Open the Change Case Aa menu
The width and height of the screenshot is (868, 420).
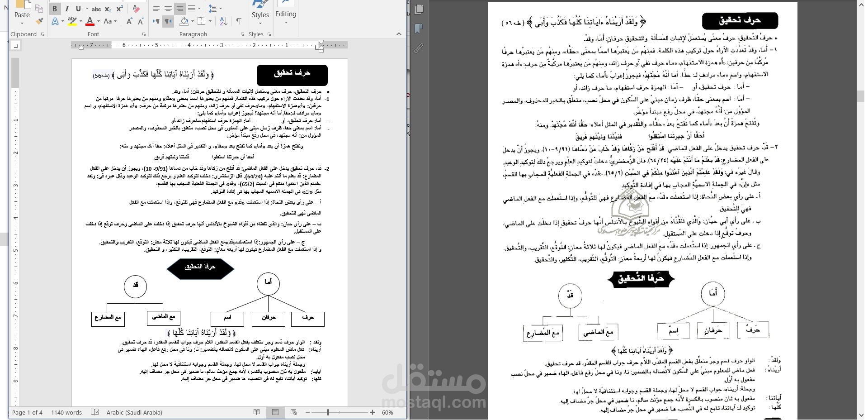[110, 21]
